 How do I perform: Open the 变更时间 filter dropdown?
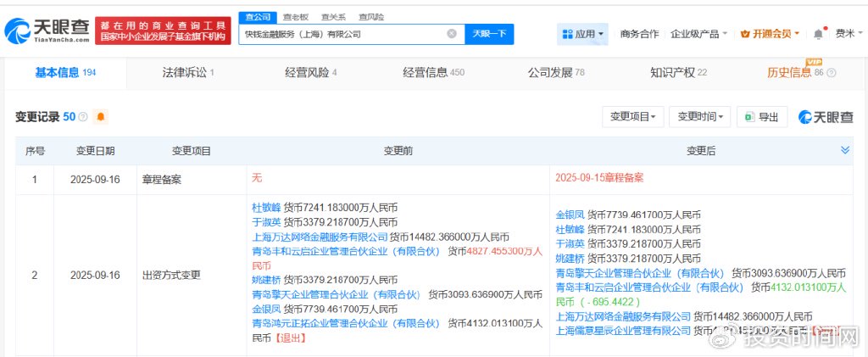click(699, 117)
